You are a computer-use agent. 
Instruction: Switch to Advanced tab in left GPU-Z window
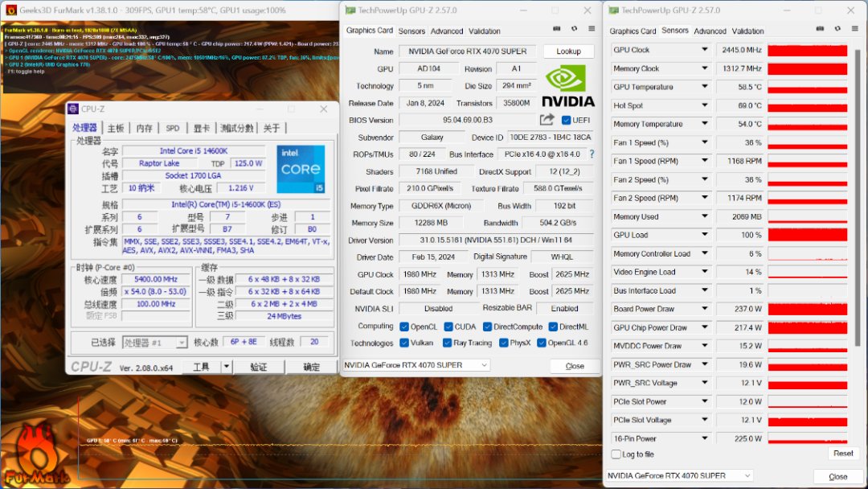(x=447, y=31)
